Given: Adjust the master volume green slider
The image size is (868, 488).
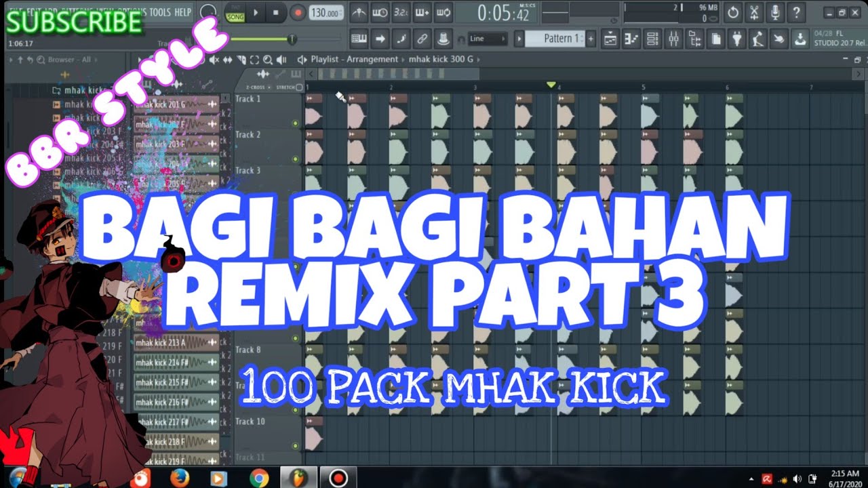Looking at the screenshot, I should (292, 40).
